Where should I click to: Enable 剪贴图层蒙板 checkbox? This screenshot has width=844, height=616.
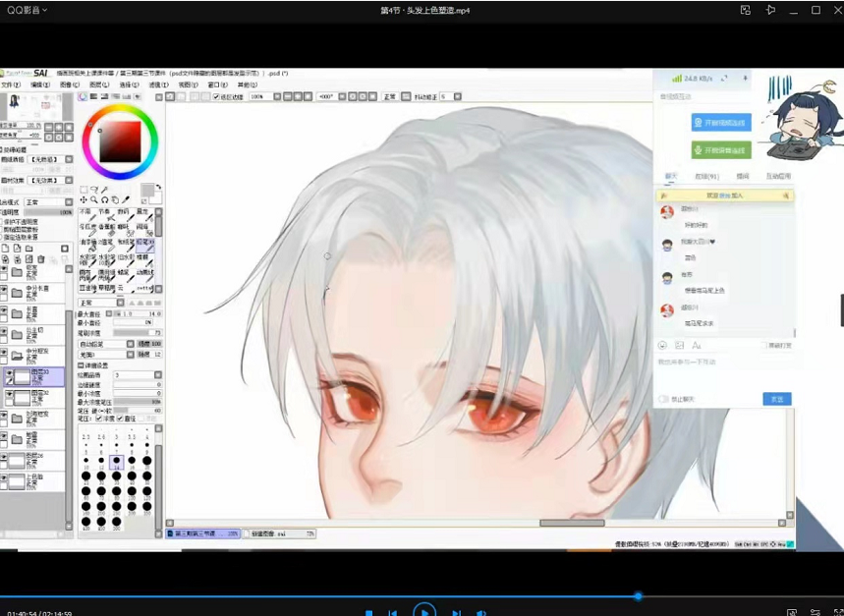coord(2,229)
